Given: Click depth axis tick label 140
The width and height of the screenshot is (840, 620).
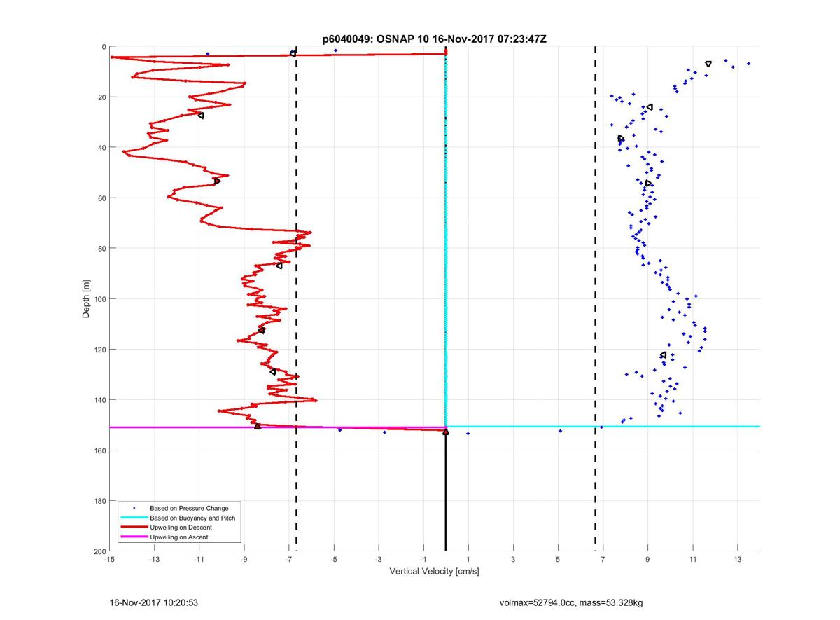Looking at the screenshot, I should coord(99,400).
